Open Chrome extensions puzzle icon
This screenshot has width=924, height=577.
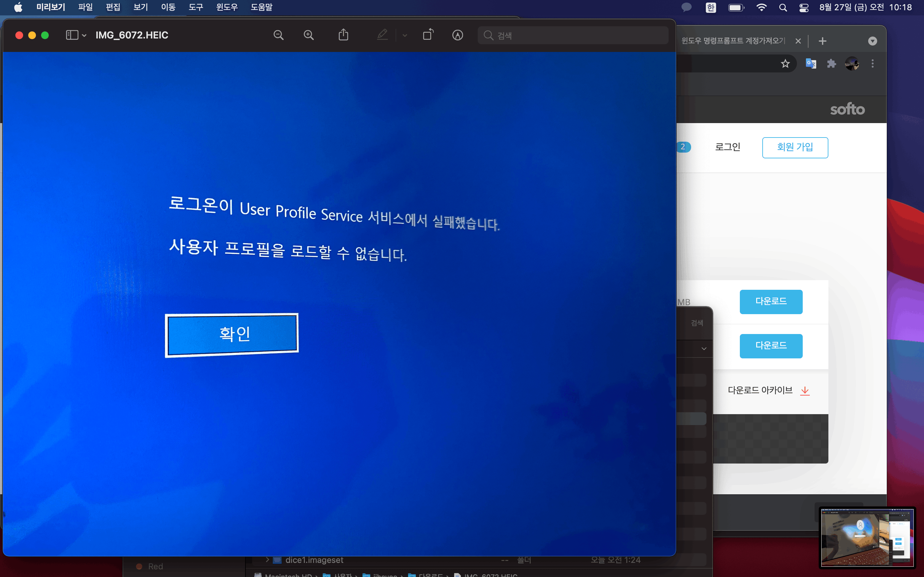pyautogui.click(x=831, y=63)
